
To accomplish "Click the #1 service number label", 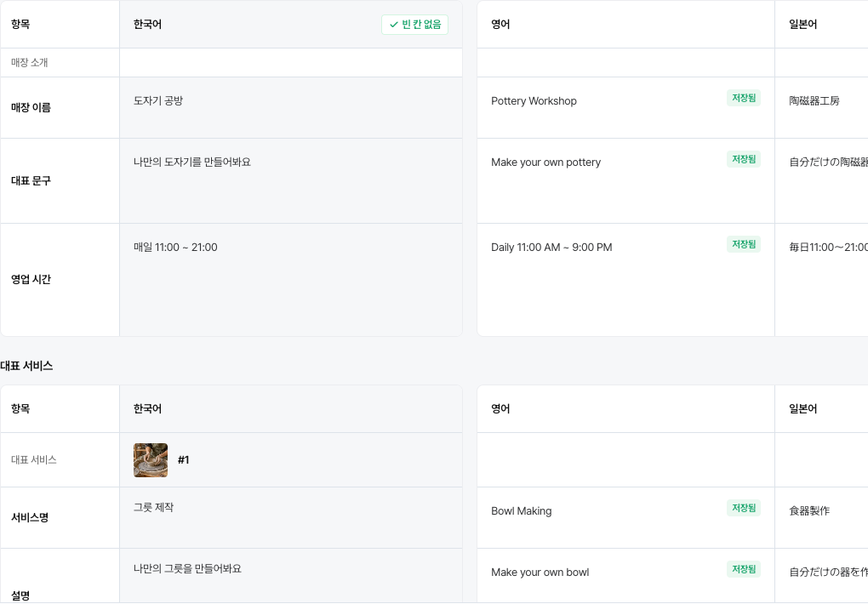I will click(183, 460).
